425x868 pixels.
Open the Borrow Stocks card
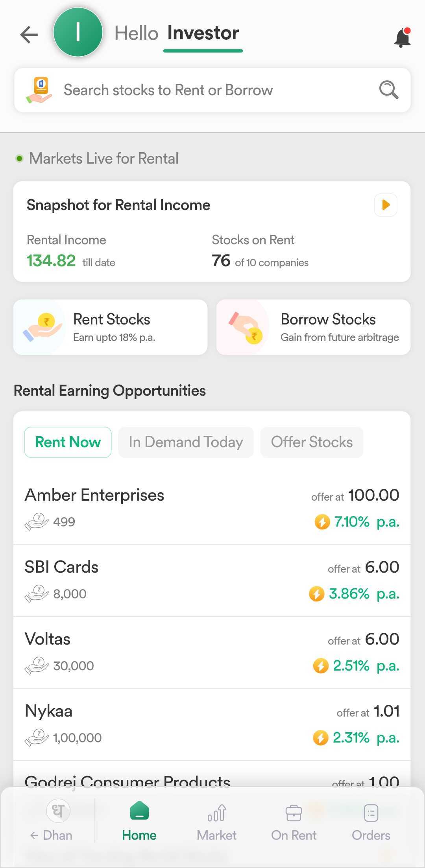(x=313, y=327)
